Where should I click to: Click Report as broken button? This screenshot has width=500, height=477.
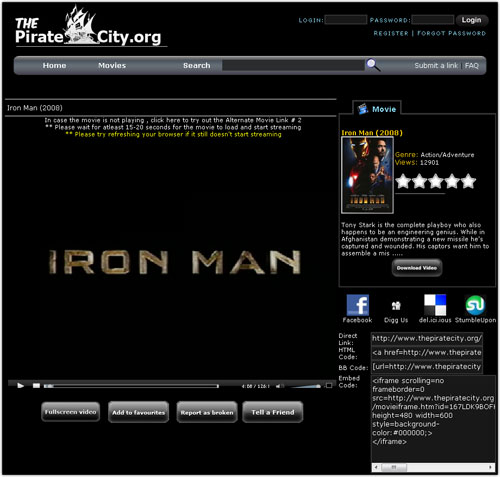(x=207, y=412)
